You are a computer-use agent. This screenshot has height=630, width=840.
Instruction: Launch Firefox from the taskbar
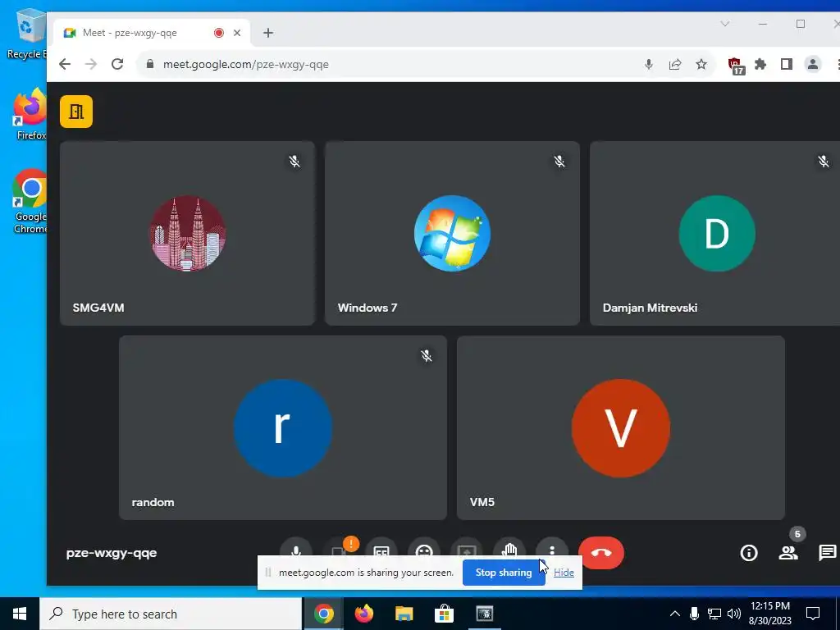pos(363,614)
